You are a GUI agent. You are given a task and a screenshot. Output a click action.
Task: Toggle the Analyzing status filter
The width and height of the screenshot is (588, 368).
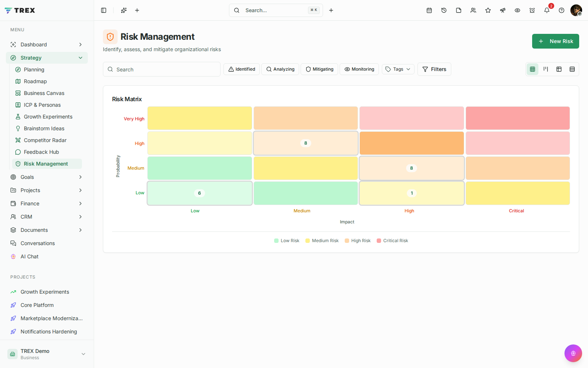pos(280,69)
